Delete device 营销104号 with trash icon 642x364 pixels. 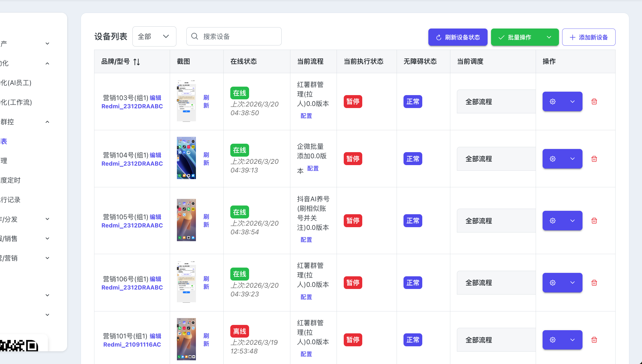(594, 159)
